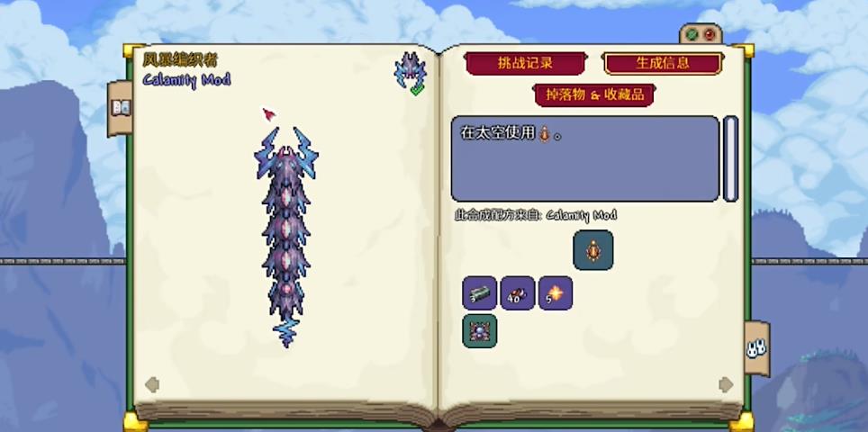Toggle the green defeated checkmark on boss

pos(417,90)
